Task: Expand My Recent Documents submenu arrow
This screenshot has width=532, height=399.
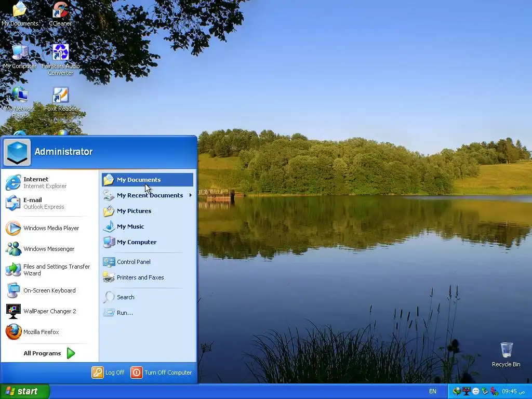Action: (190, 195)
